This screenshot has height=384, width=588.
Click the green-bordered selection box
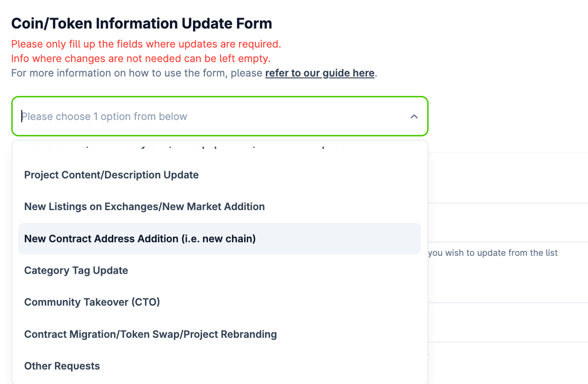220,116
